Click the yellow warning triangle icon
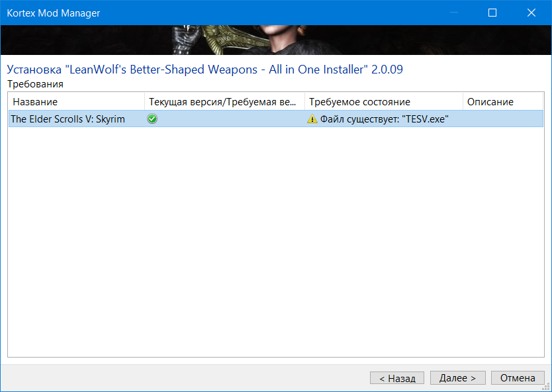The width and height of the screenshot is (552, 392). tap(312, 119)
